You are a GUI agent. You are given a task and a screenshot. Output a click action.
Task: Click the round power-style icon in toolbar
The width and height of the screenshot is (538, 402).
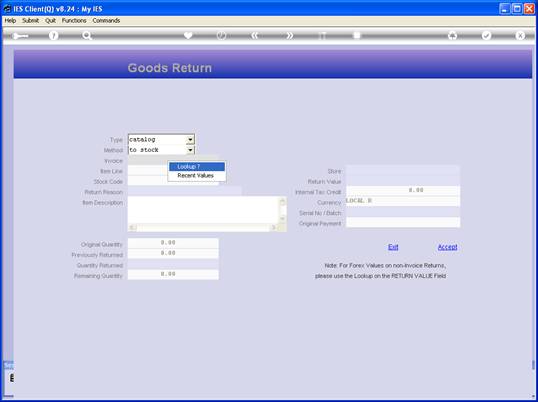pyautogui.click(x=222, y=35)
